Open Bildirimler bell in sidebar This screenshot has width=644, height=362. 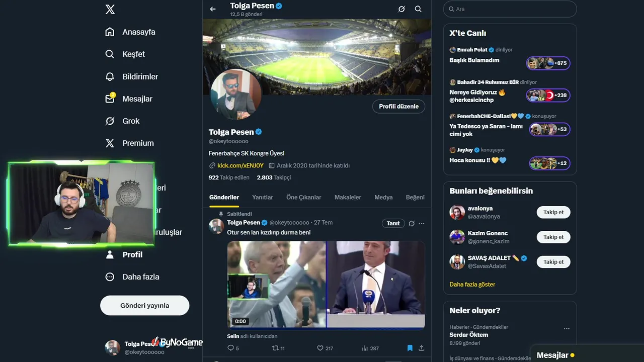(110, 76)
